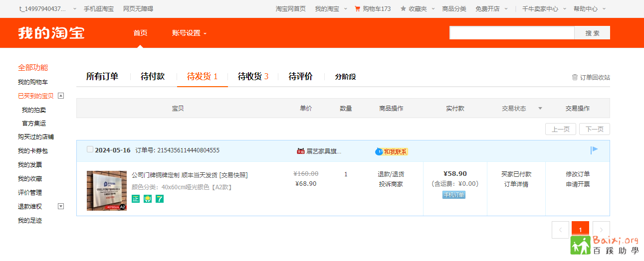The width and height of the screenshot is (644, 261).
Task: Open the 交易状态 filter dropdown
Action: pyautogui.click(x=540, y=109)
